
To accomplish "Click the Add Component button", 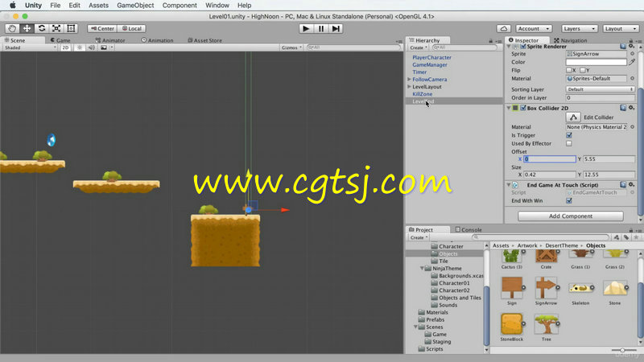I will click(x=571, y=216).
